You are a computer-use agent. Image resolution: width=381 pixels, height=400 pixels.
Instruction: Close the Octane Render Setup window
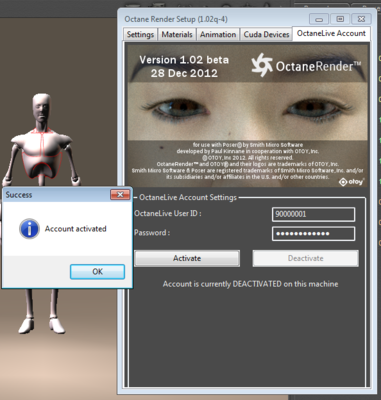[x=361, y=19]
